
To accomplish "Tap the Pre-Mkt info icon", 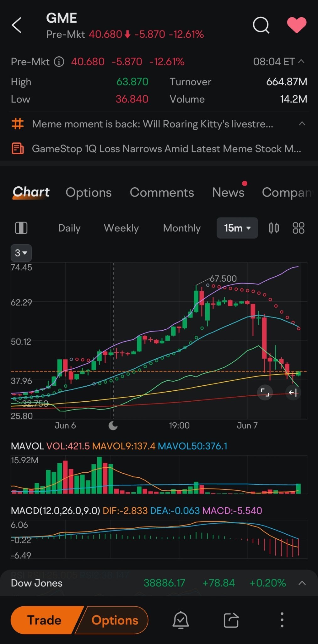I will [59, 62].
